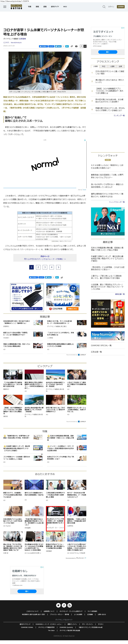Go to pagination page 4

coord(52,267)
